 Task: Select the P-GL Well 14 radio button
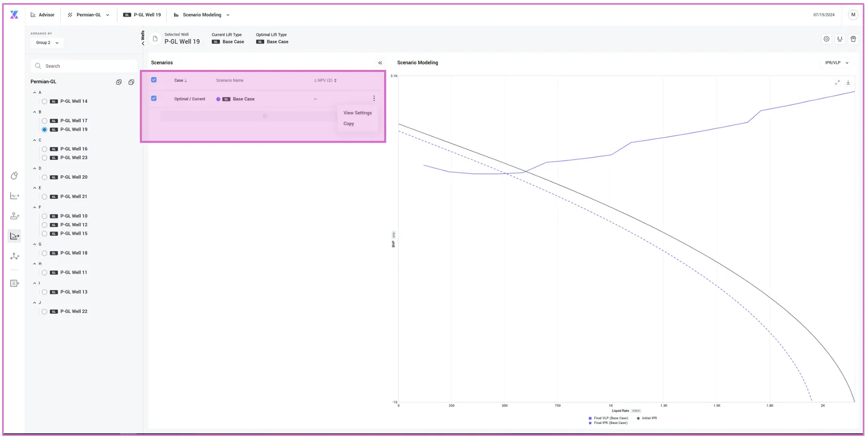[x=44, y=102]
